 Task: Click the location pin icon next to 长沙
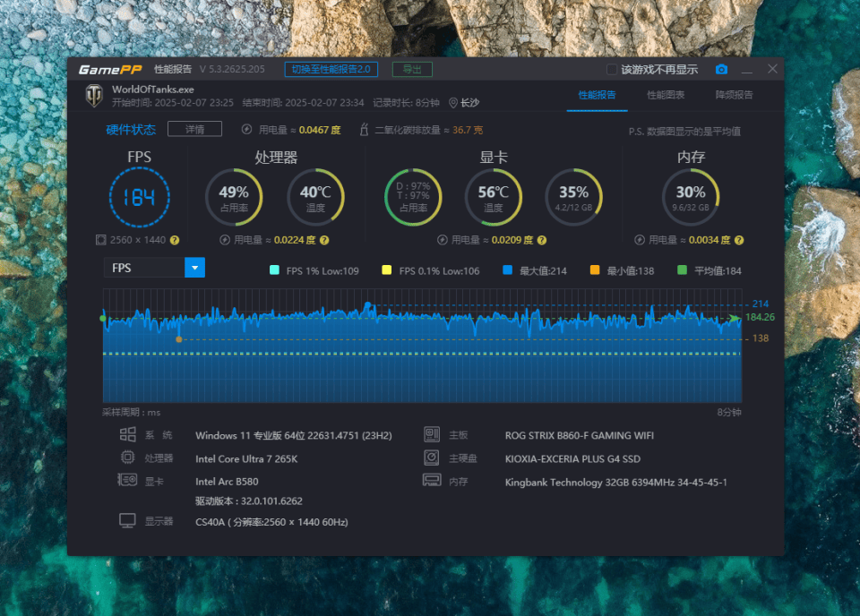pos(453,103)
